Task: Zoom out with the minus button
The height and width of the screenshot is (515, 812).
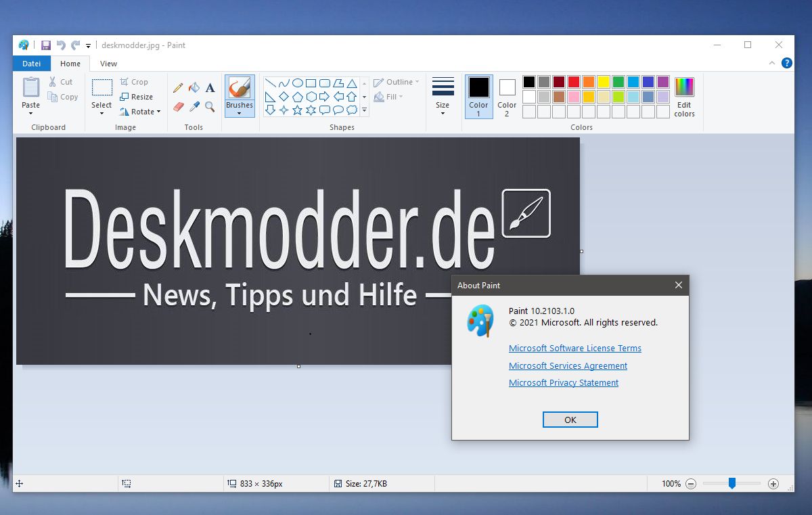Action: 691,484
